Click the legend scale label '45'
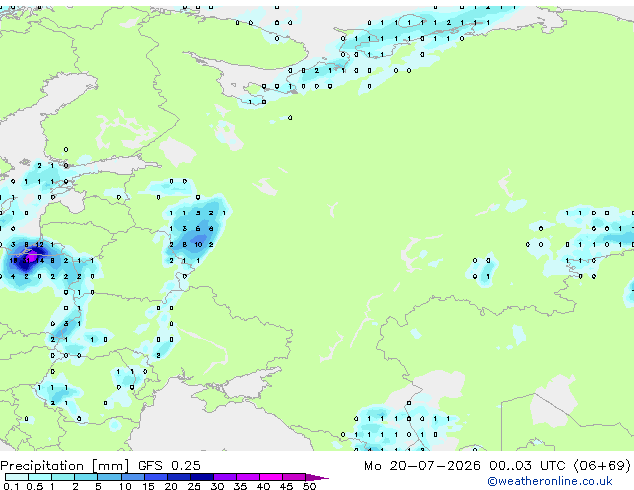The image size is (634, 490). [286, 486]
